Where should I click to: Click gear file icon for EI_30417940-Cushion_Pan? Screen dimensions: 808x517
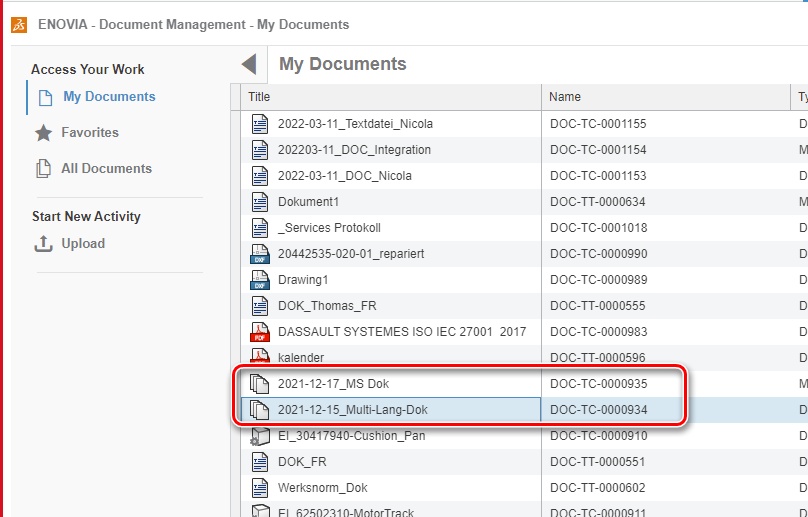[x=260, y=436]
